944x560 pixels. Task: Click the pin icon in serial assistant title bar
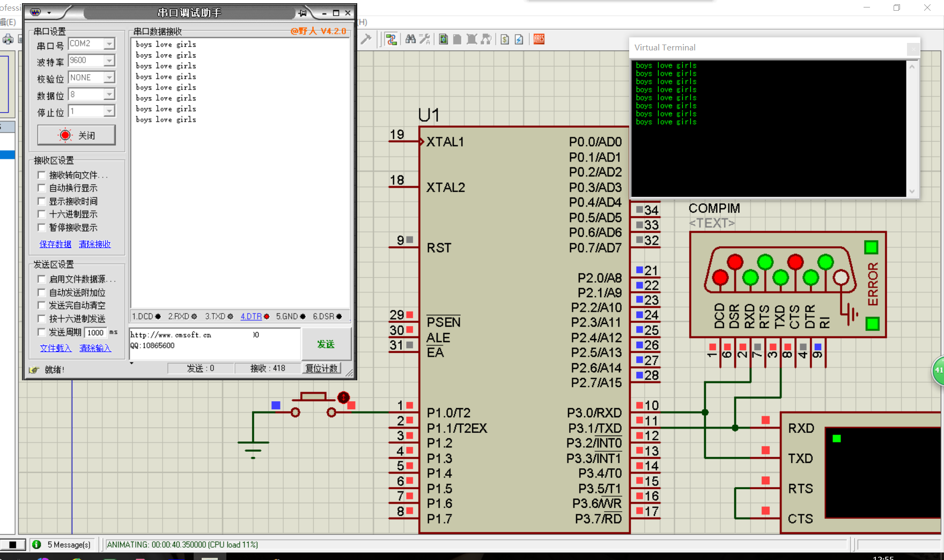pyautogui.click(x=303, y=13)
